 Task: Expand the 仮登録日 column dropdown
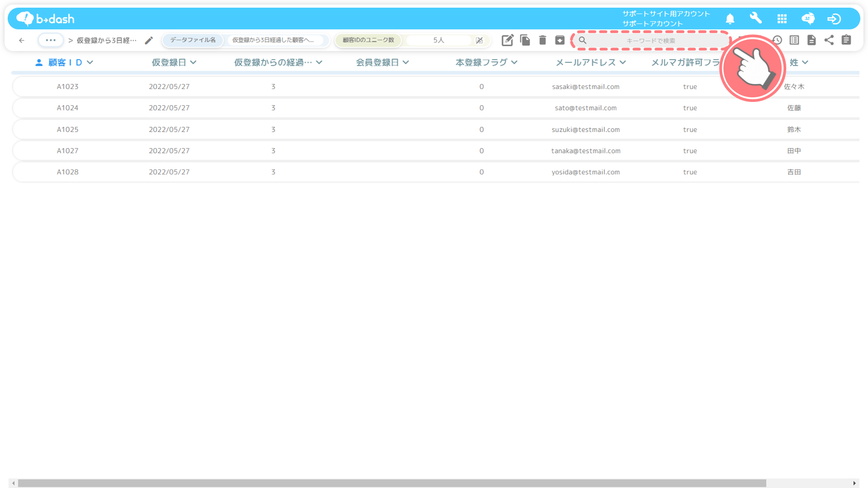(193, 62)
